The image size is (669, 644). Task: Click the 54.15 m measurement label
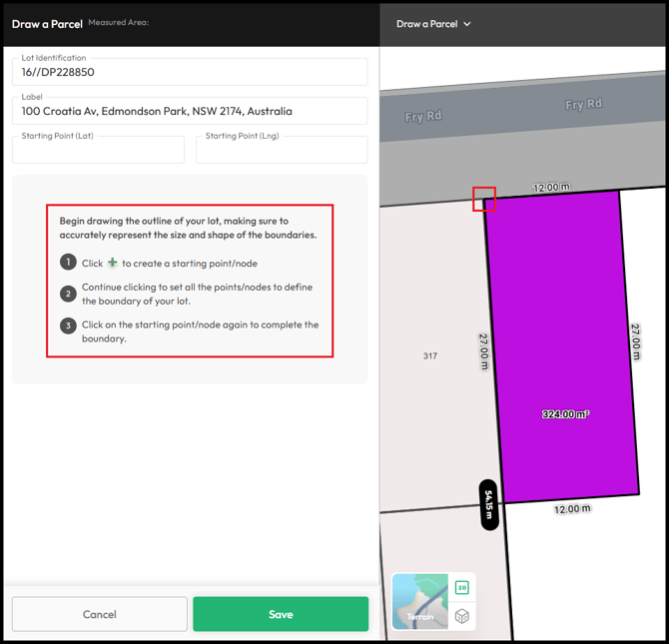click(x=489, y=505)
